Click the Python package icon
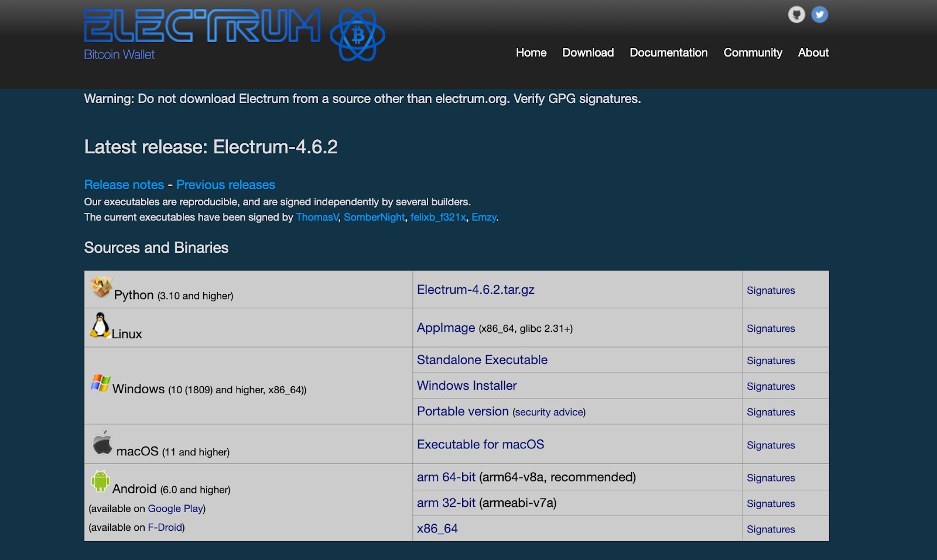The image size is (937, 560). (x=101, y=287)
